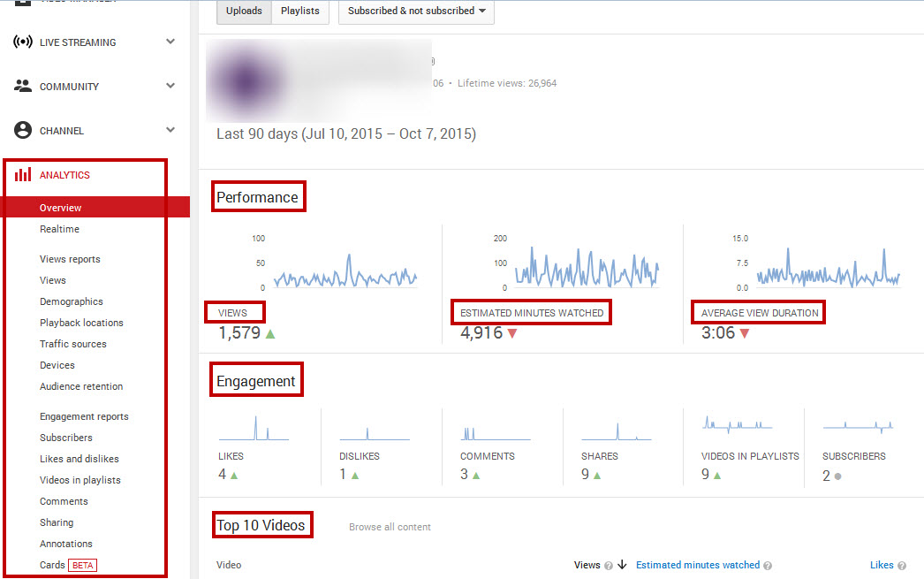Expand the Community section
Screen dimensions: 924x579
coord(170,86)
